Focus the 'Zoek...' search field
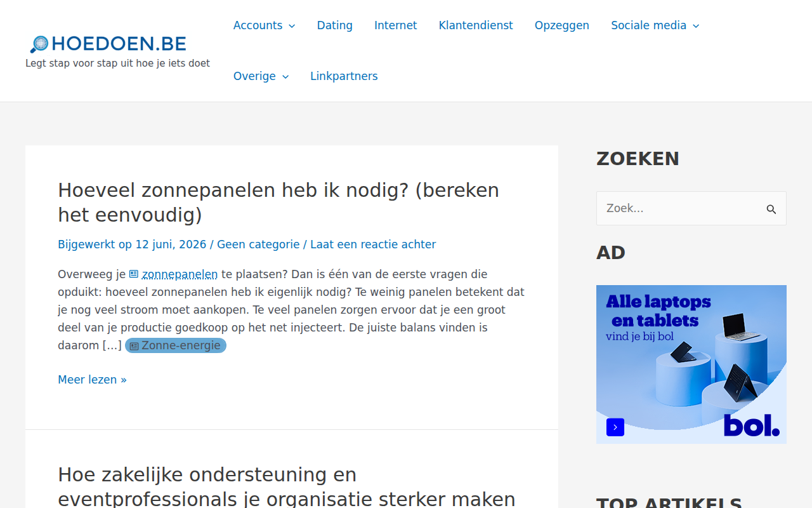 click(691, 208)
